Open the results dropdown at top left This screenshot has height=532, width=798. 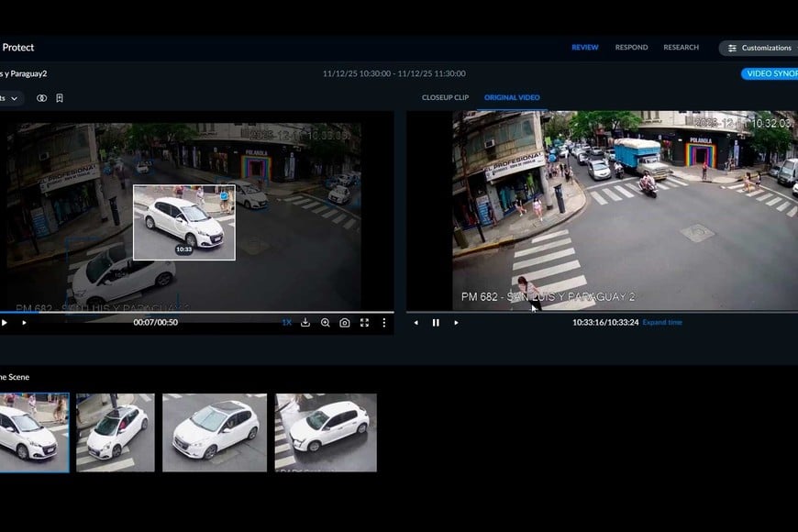click(14, 98)
